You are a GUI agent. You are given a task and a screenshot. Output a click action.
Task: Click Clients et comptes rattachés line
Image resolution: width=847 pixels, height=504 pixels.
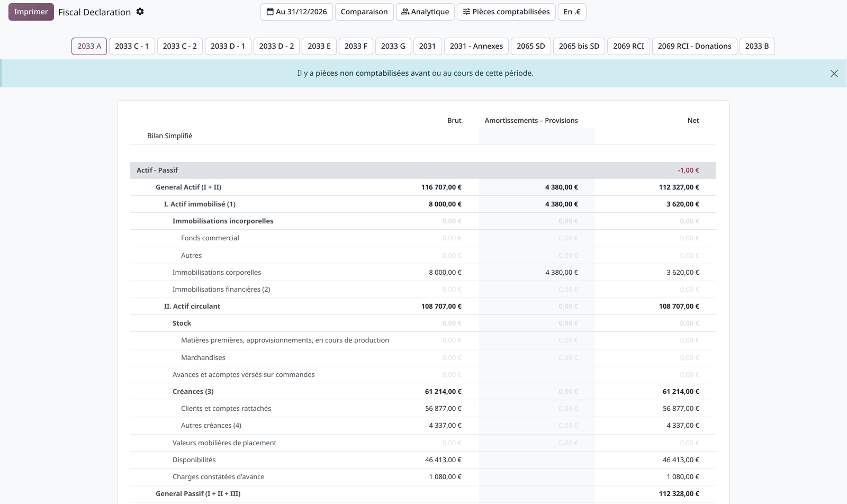(x=423, y=408)
